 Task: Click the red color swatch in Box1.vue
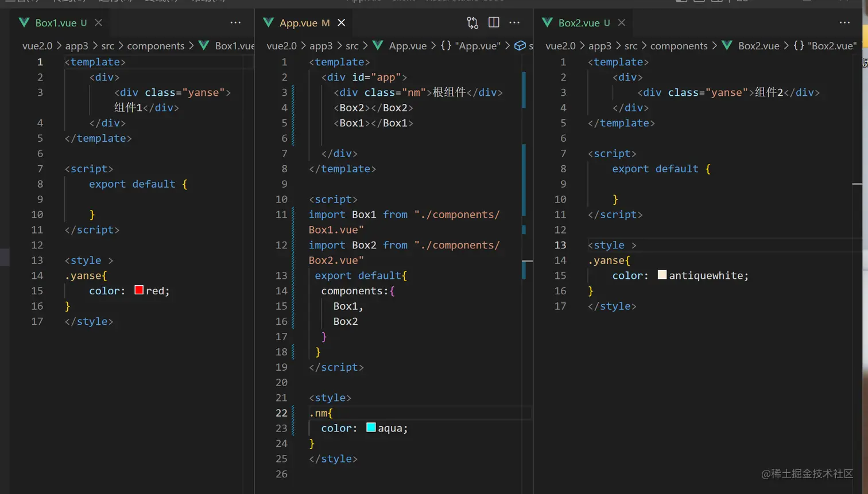[x=139, y=290]
